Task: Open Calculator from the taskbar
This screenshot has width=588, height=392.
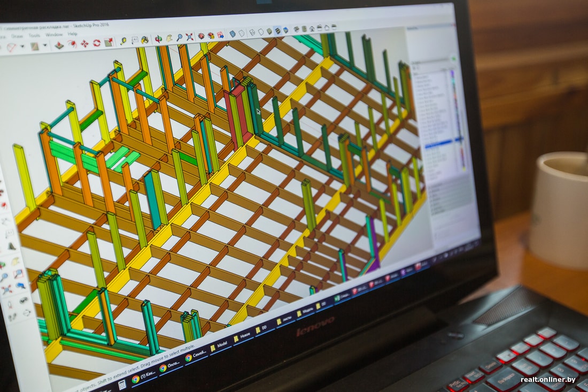Action: (122, 385)
